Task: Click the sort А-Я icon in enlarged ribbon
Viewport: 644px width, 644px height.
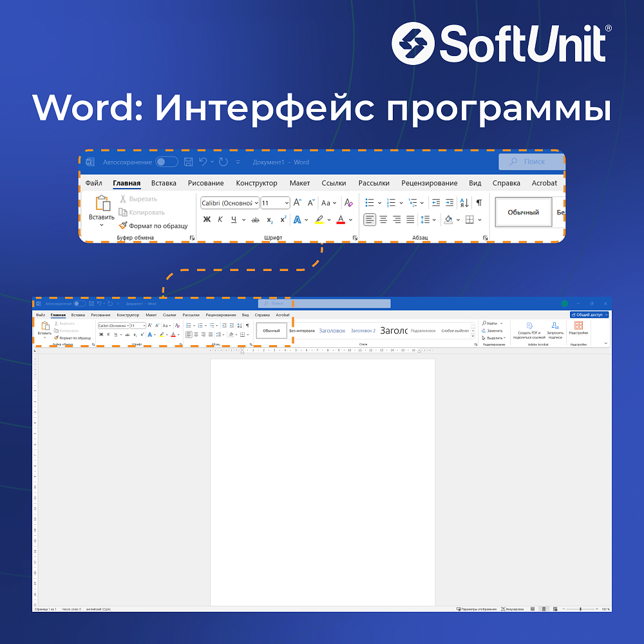Action: coord(464,203)
